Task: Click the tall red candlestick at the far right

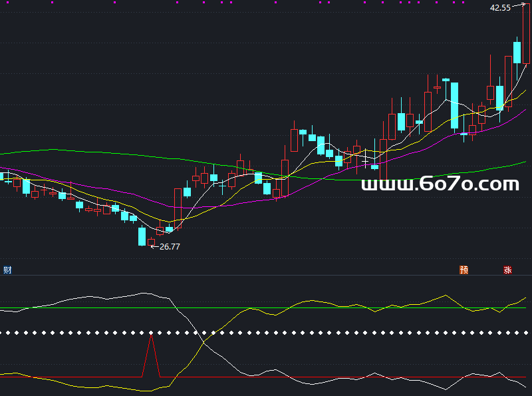Action: tap(526, 33)
